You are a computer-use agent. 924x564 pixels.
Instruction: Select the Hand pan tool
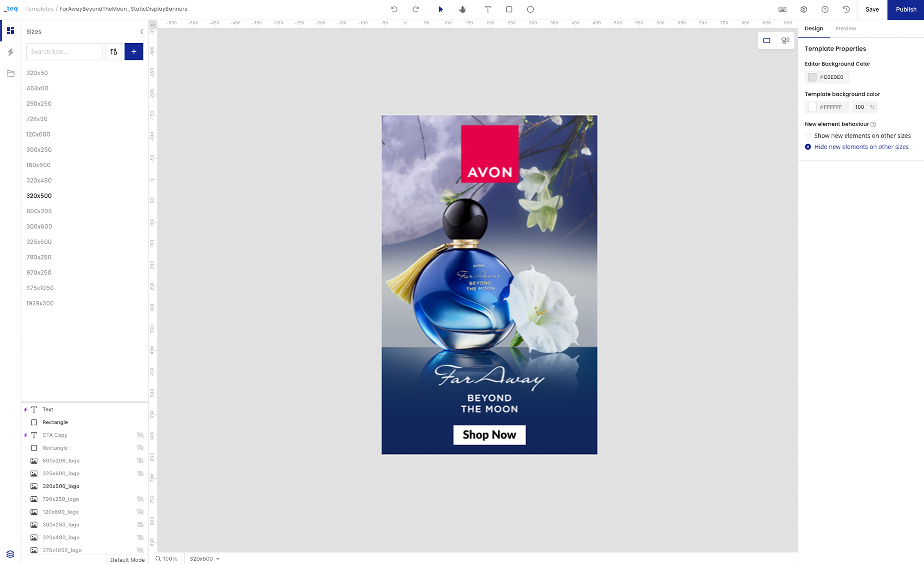[462, 9]
